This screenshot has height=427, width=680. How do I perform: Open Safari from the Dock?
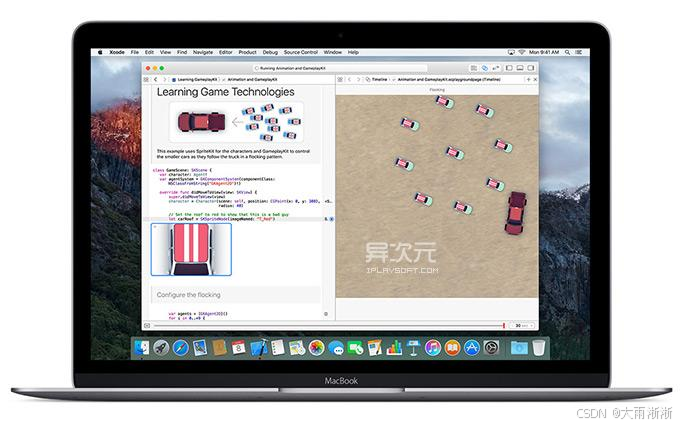180,348
